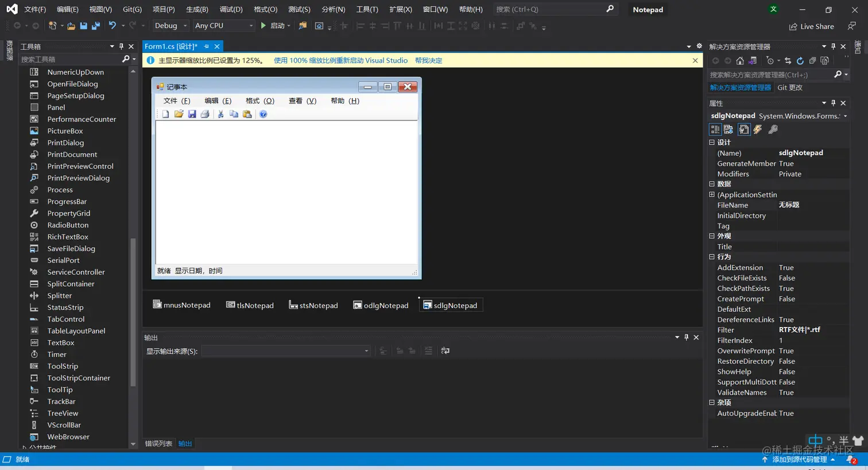Click the restart at 100% scaling link

coord(340,60)
